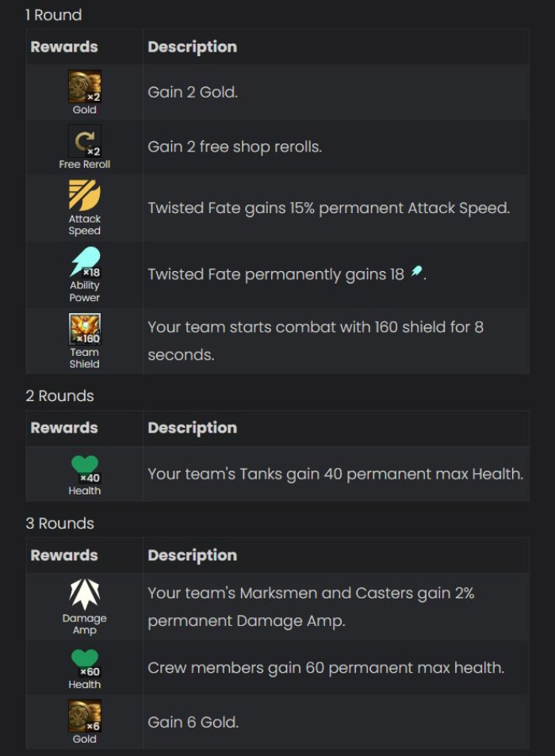Select the green Health x40 heart icon
The height and width of the screenshot is (756, 555).
tap(85, 467)
